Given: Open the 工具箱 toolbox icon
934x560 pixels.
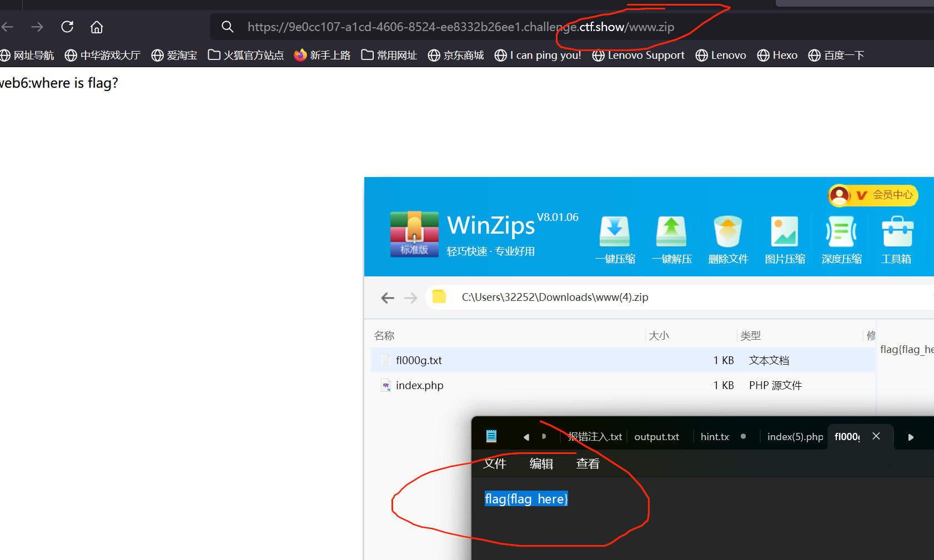Looking at the screenshot, I should point(897,232).
